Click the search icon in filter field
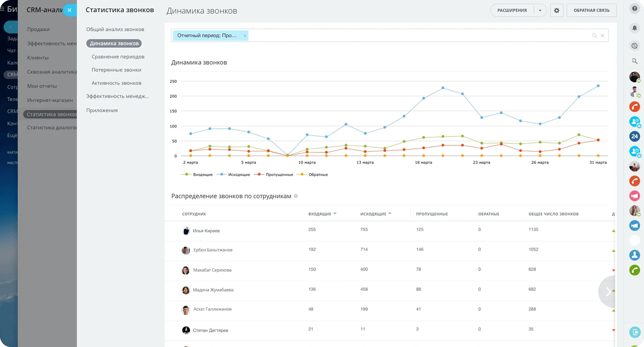The width and height of the screenshot is (644, 347). 594,36
